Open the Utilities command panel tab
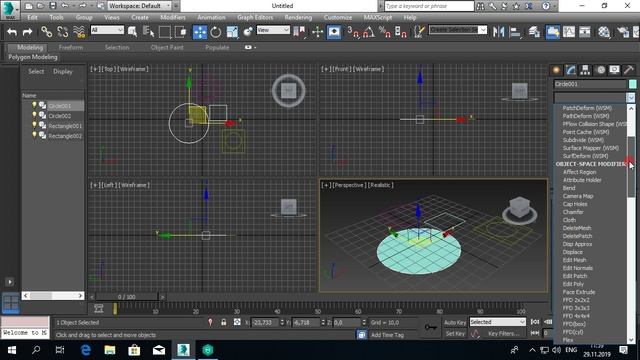The width and height of the screenshot is (640, 360). (x=629, y=70)
